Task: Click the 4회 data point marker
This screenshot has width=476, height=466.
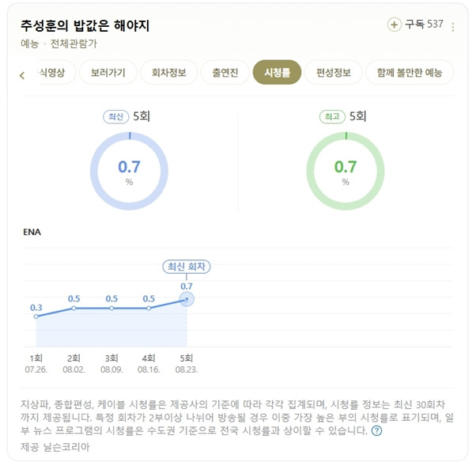Action: point(149,308)
